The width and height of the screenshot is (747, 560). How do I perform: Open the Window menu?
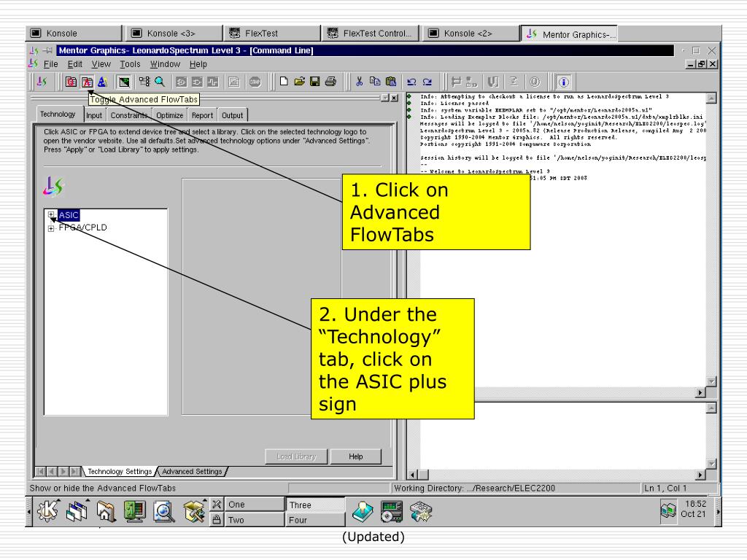(166, 64)
